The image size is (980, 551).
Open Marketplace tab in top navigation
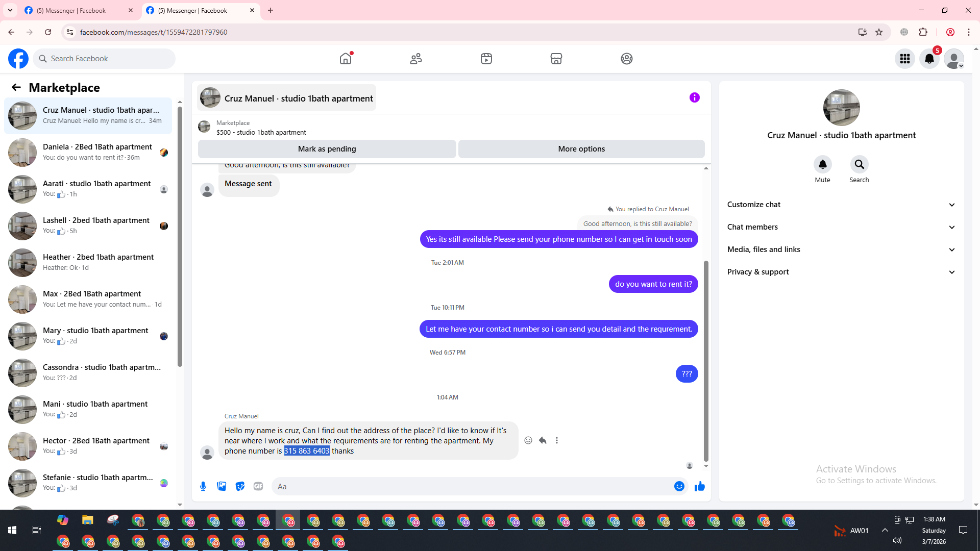click(x=556, y=59)
